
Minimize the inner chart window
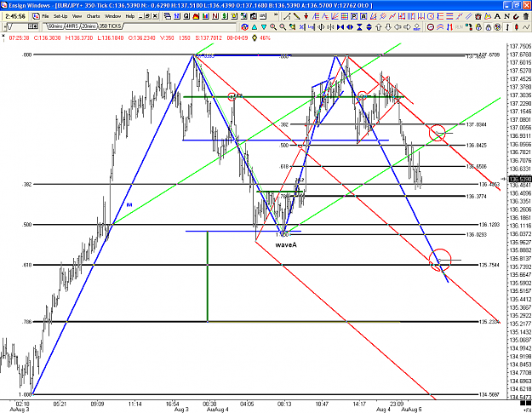pyautogui.click(x=140, y=16)
